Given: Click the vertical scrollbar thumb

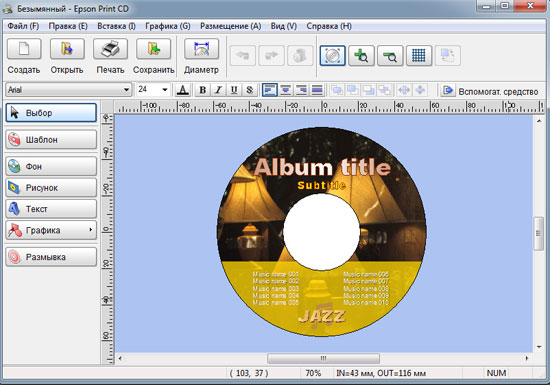Looking at the screenshot, I should 538,234.
